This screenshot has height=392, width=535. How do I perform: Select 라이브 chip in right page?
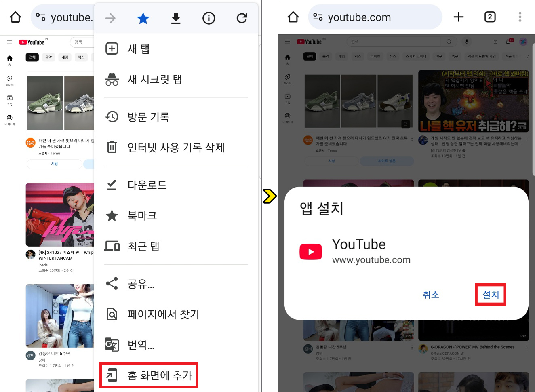[375, 56]
